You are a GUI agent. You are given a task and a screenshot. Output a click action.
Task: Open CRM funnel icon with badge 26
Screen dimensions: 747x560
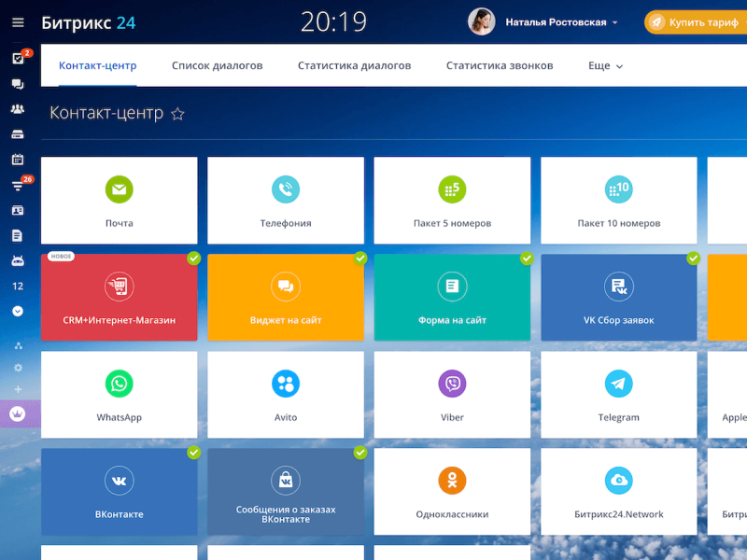18,185
